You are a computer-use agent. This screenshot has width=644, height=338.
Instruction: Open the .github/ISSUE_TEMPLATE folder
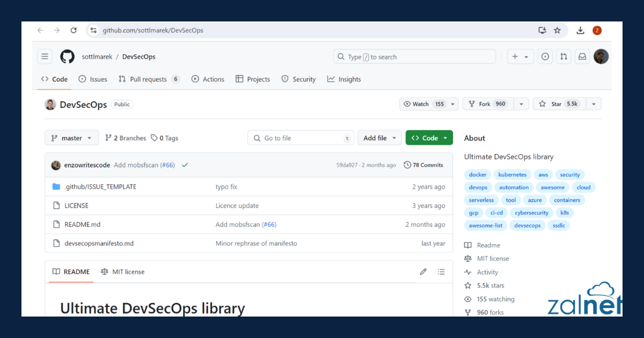(x=100, y=187)
